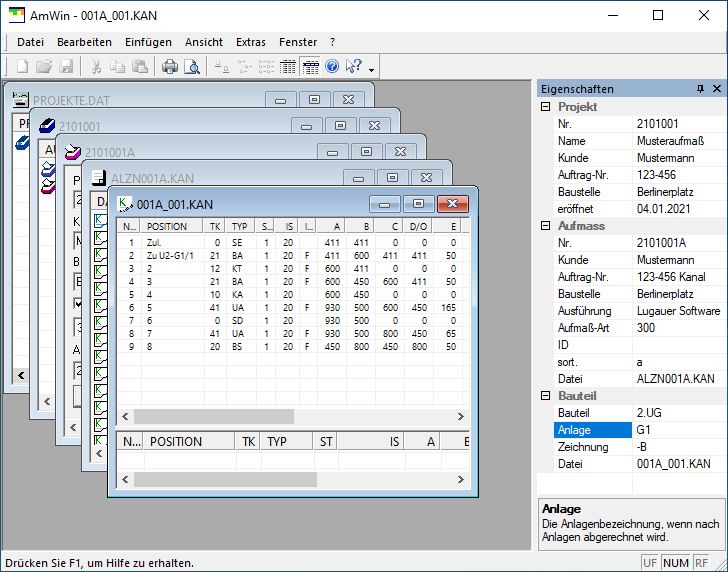Click the large icons view toolbar icon
The width and height of the screenshot is (728, 572).
pos(221,66)
